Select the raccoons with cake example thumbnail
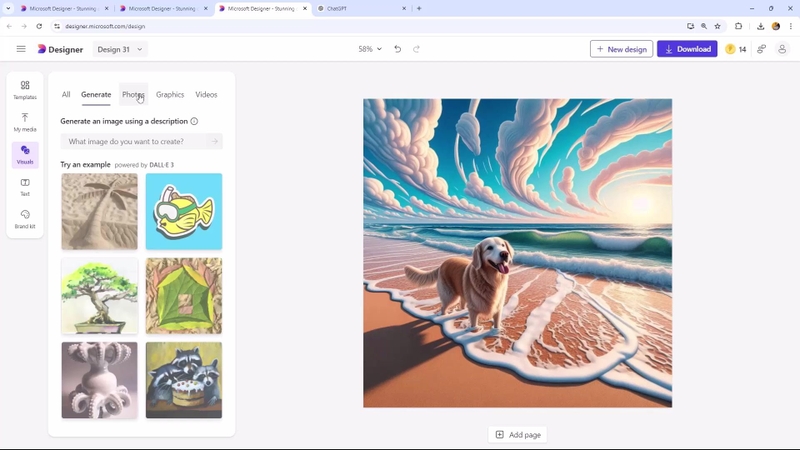The width and height of the screenshot is (800, 450). pyautogui.click(x=184, y=380)
